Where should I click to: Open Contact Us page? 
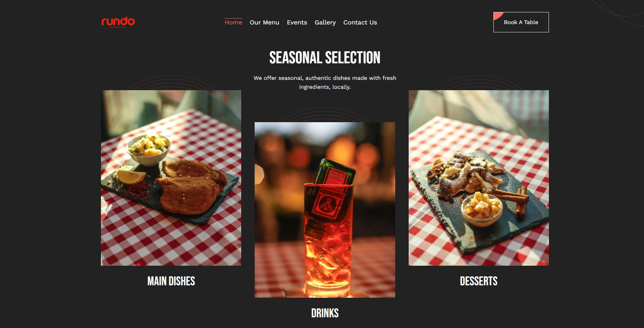[x=360, y=22]
